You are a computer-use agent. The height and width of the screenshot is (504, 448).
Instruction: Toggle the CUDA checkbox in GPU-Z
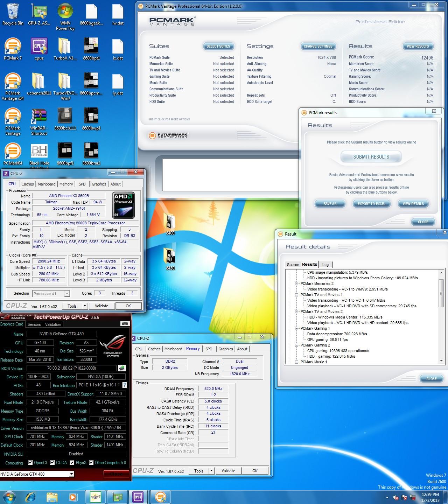52,463
